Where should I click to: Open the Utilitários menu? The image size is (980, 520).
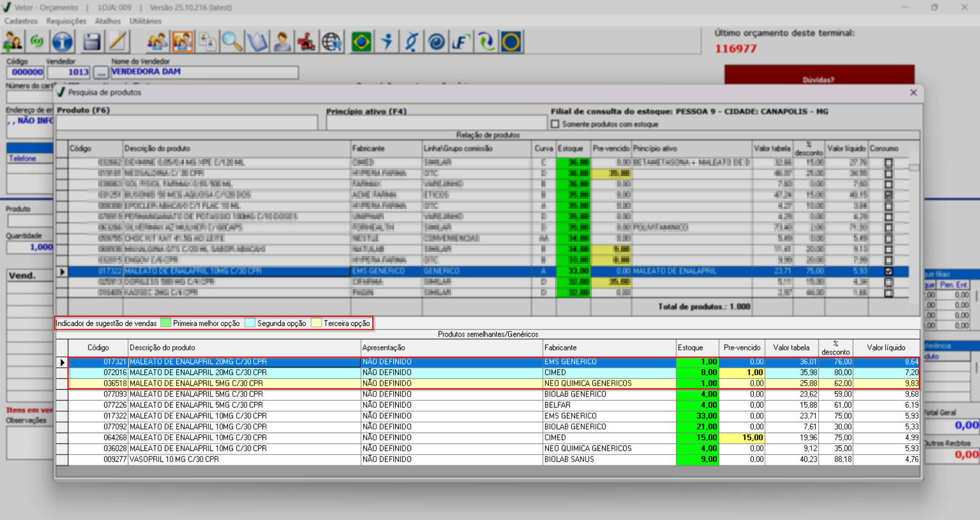(145, 21)
